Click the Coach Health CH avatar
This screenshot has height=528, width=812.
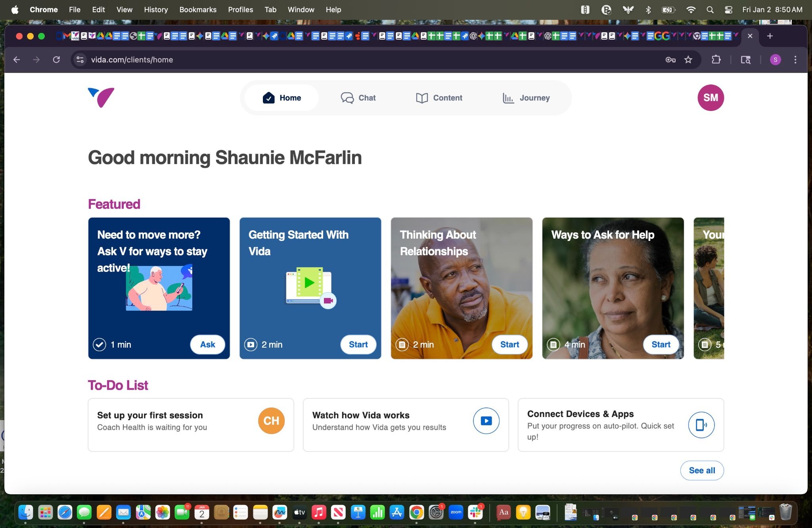click(x=271, y=421)
